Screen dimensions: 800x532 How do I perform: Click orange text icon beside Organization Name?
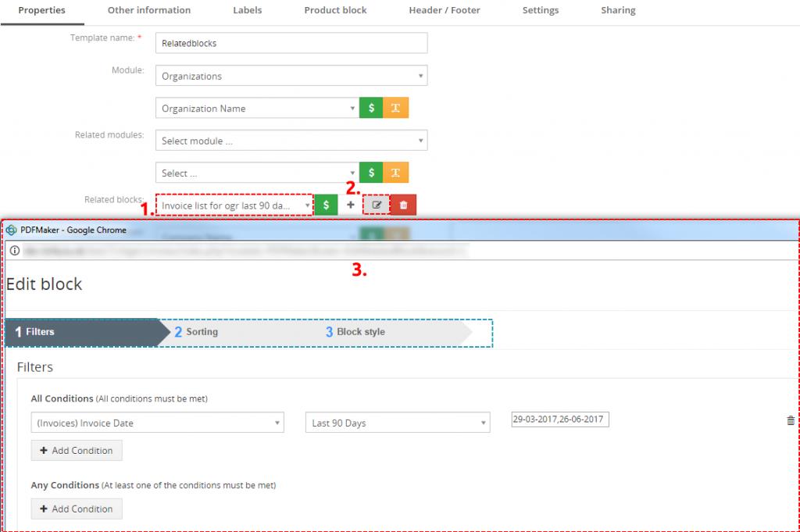point(395,109)
